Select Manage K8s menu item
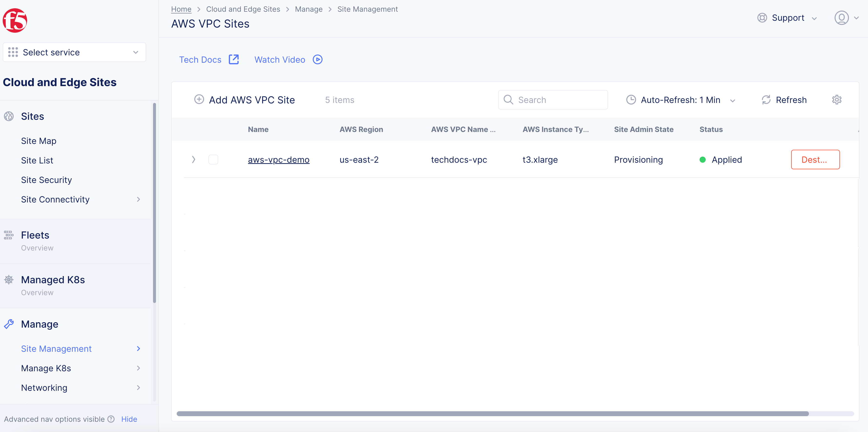The image size is (868, 432). pyautogui.click(x=46, y=368)
